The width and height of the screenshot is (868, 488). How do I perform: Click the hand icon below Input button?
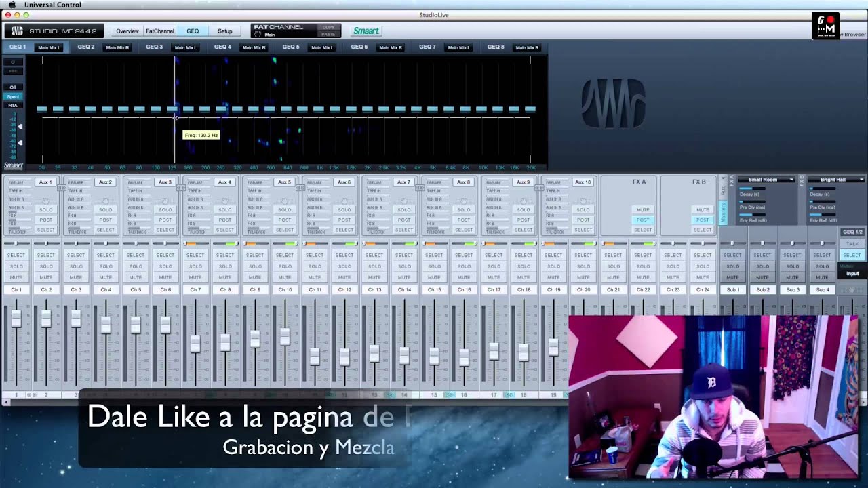tap(852, 289)
